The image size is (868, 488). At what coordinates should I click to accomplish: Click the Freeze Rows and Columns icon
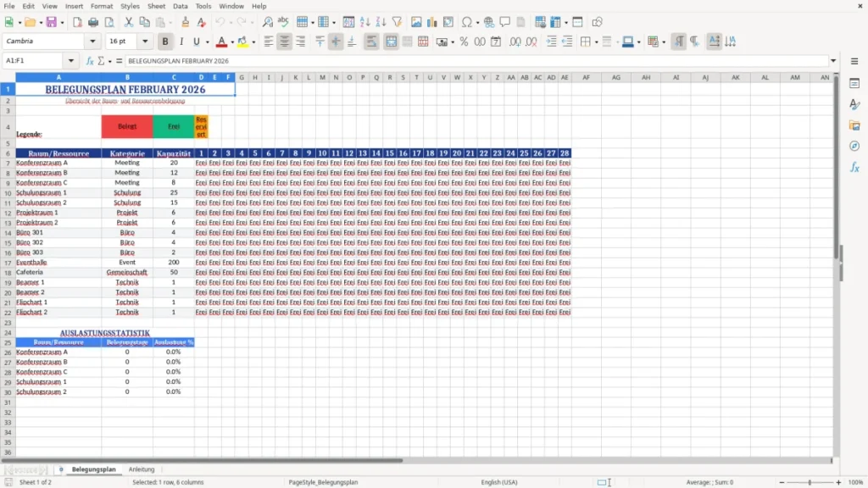pyautogui.click(x=555, y=22)
